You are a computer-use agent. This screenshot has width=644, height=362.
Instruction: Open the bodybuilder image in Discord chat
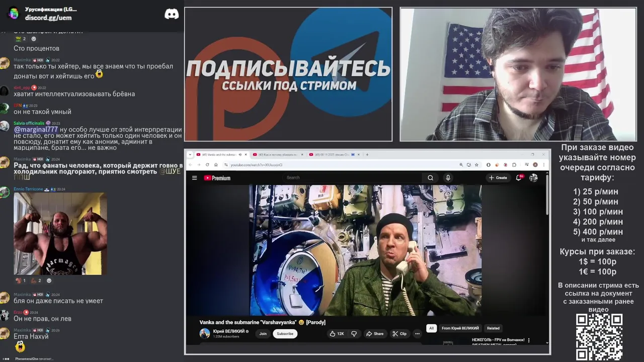click(x=60, y=233)
